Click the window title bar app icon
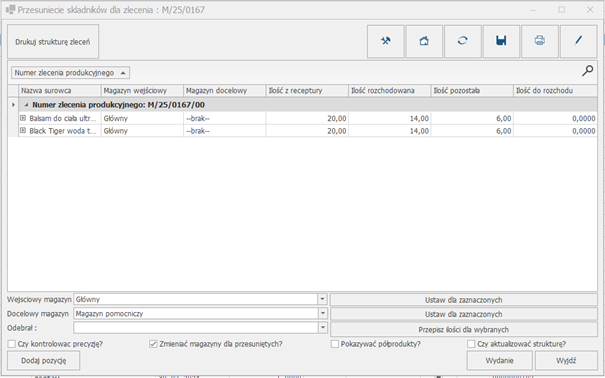 (10, 10)
